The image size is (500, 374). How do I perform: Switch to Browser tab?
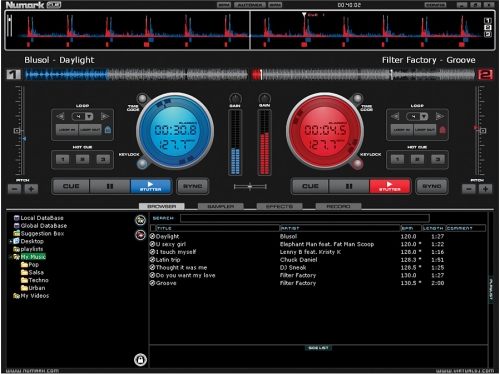pos(162,206)
